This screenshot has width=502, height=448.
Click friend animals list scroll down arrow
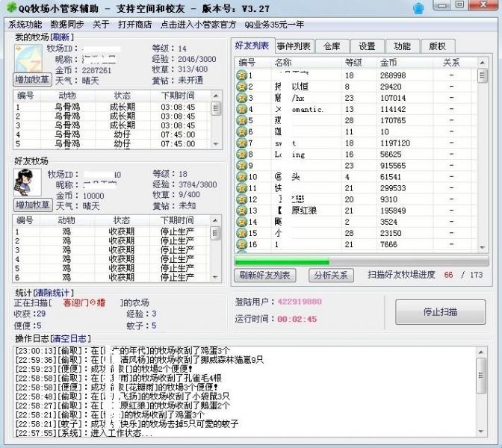(x=215, y=277)
